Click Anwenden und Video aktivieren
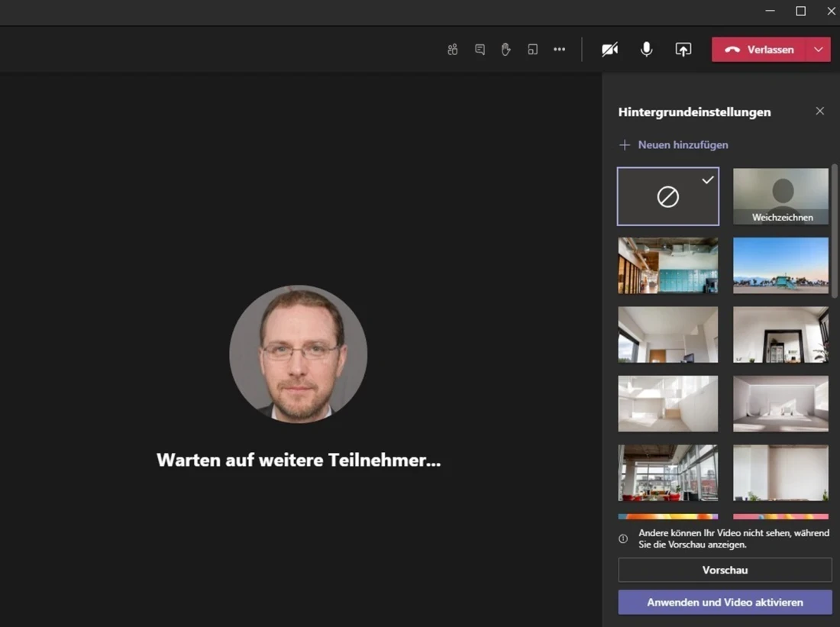The height and width of the screenshot is (627, 840). (724, 602)
